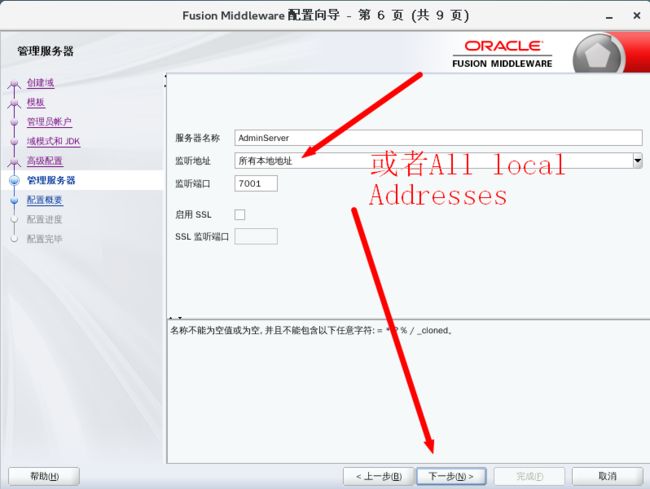Viewport: 650px width, 489px height.
Task: Go back with 上一步(B)
Action: point(378,476)
